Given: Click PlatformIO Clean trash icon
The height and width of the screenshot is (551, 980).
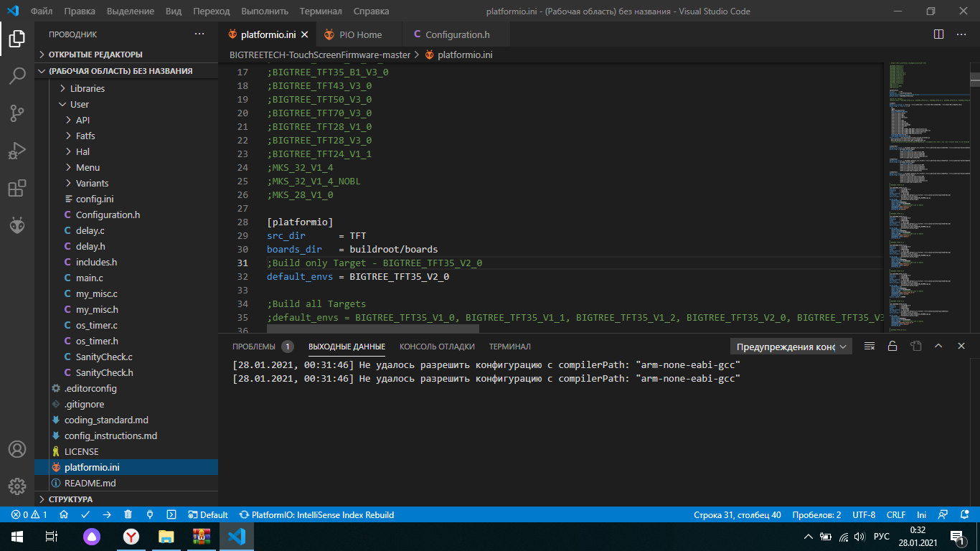Looking at the screenshot, I should point(128,514).
